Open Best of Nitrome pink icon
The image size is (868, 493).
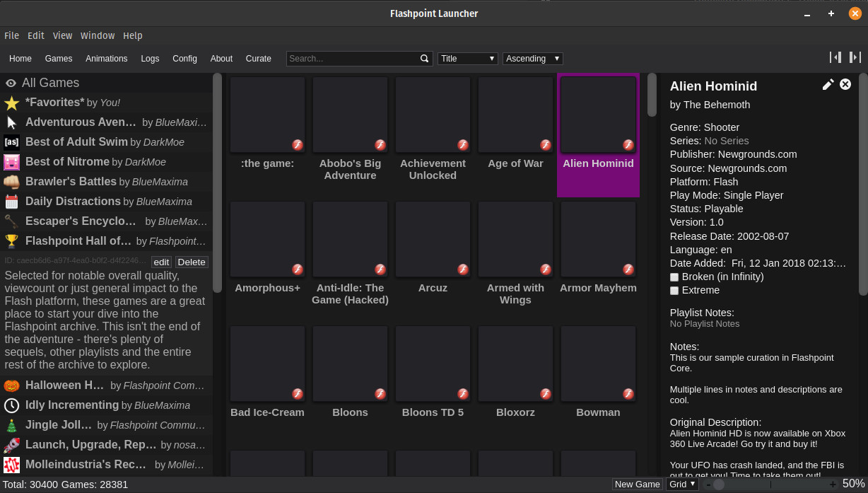click(11, 162)
